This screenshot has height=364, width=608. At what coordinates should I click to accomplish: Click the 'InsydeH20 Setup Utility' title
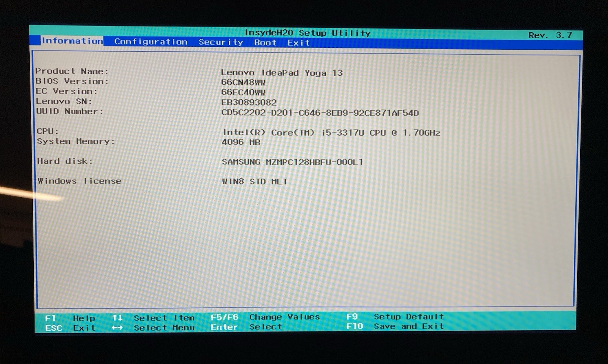(307, 33)
